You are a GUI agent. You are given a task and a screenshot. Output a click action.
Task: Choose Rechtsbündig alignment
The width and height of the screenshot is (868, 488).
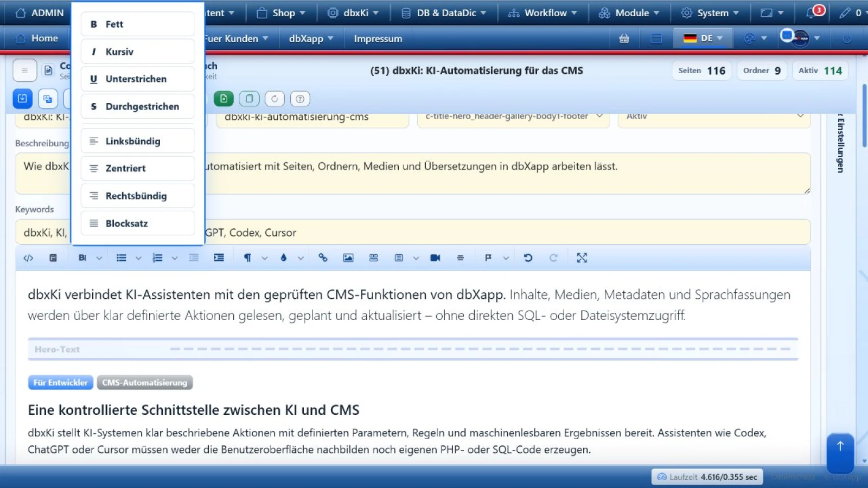[x=138, y=196]
